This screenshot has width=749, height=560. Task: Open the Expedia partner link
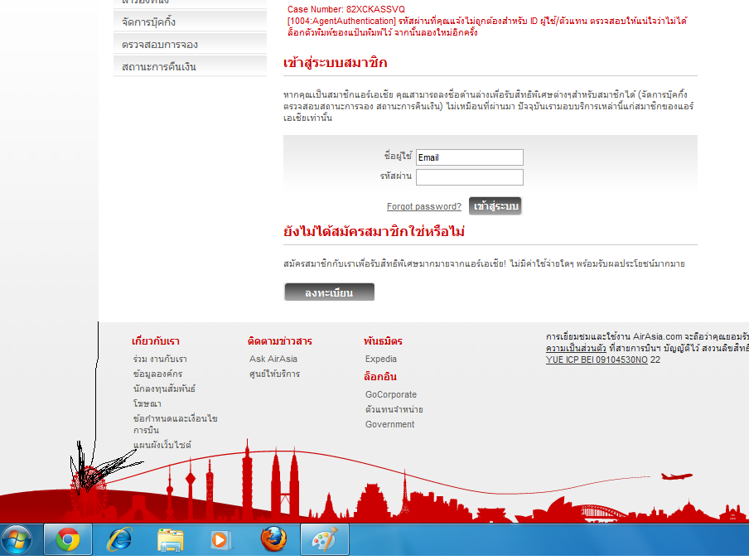click(380, 359)
